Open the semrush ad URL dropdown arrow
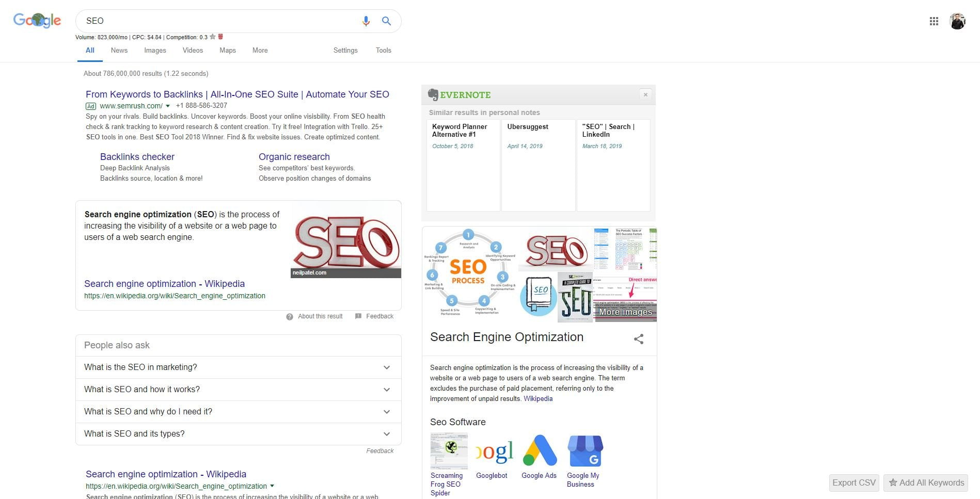The height and width of the screenshot is (499, 980). click(x=168, y=106)
